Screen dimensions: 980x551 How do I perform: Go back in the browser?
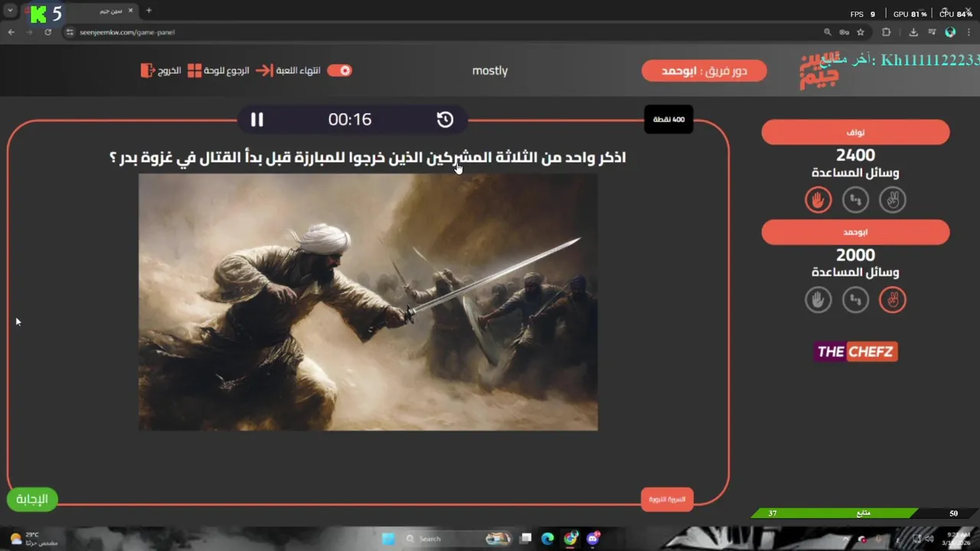tap(11, 32)
